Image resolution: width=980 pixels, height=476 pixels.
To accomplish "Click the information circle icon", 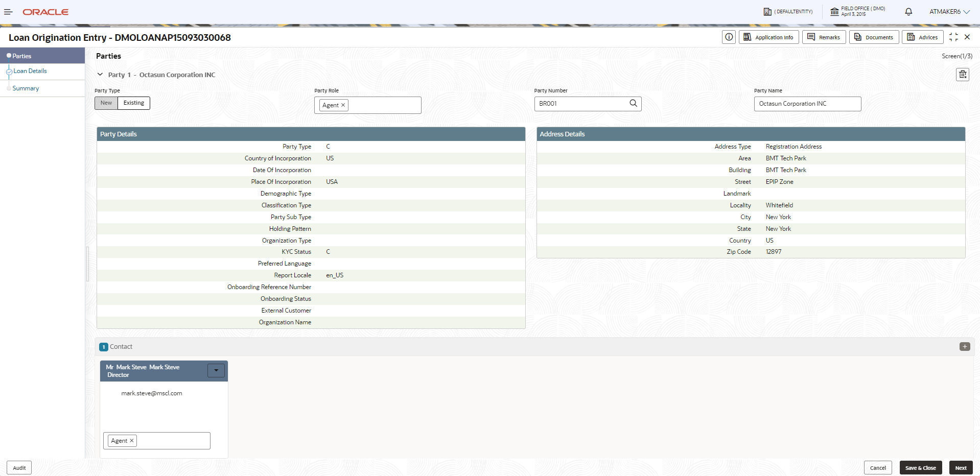I will pos(729,37).
